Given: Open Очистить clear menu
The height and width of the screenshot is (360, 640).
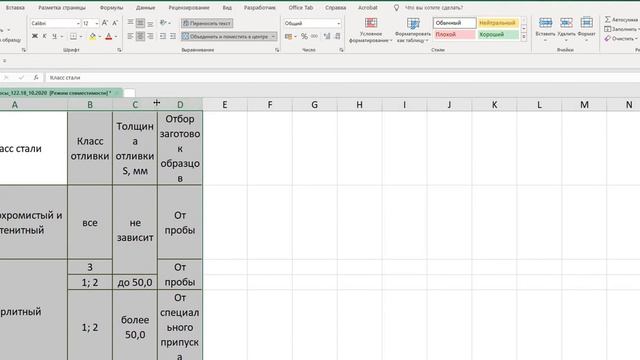Looking at the screenshot, I should click(x=622, y=38).
